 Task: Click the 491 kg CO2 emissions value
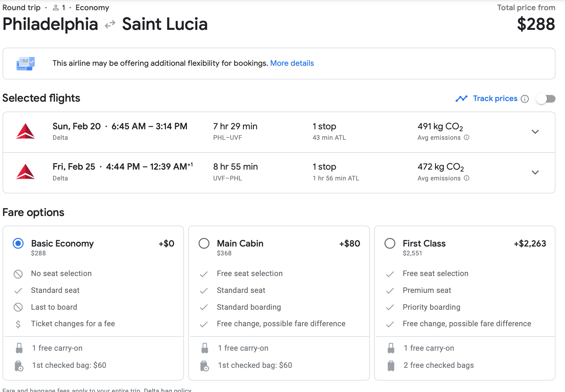[440, 127]
